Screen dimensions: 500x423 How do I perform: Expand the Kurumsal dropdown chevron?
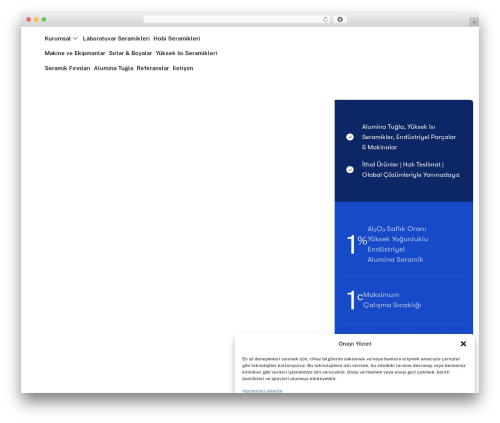pos(75,39)
